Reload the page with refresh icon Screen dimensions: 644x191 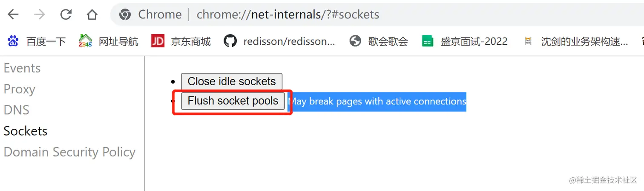coord(66,14)
